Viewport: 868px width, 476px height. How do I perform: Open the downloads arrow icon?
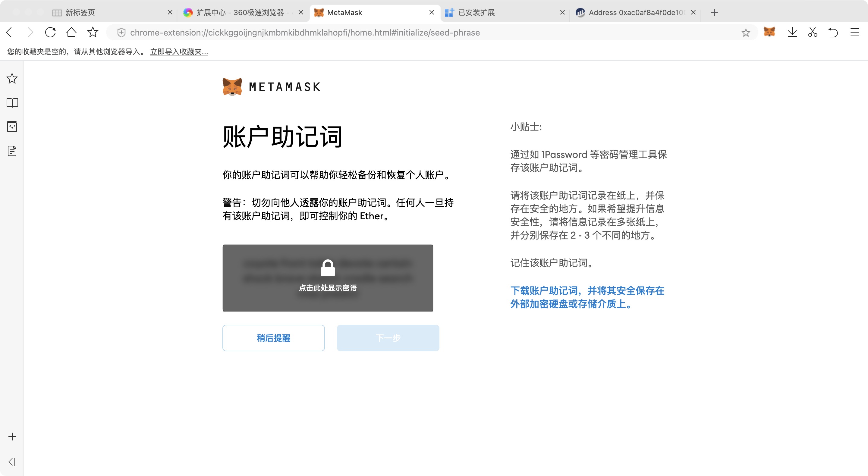pyautogui.click(x=792, y=32)
